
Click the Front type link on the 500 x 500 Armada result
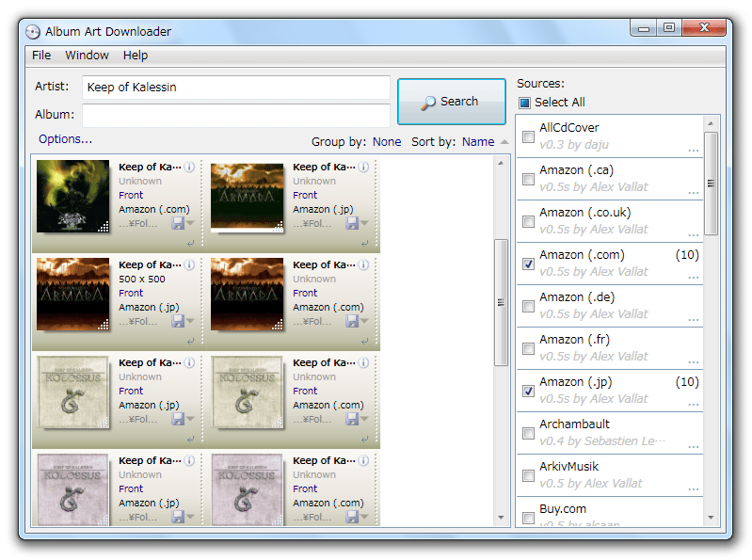pyautogui.click(x=131, y=293)
